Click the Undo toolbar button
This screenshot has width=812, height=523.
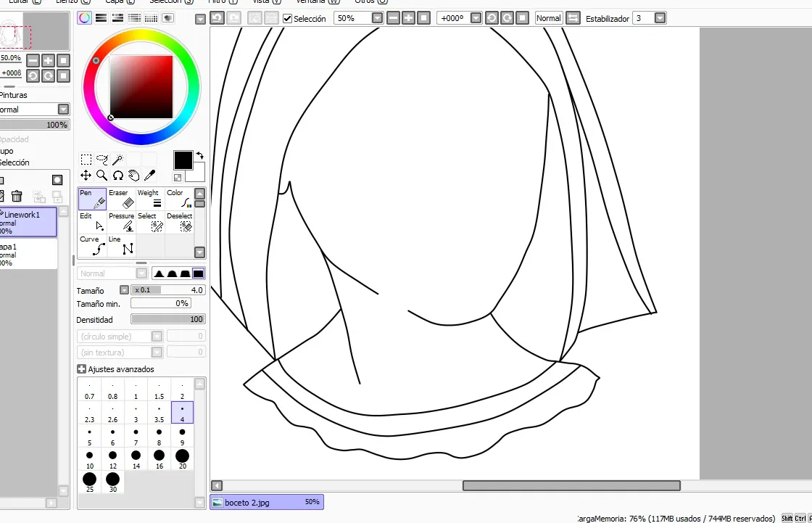click(x=217, y=18)
